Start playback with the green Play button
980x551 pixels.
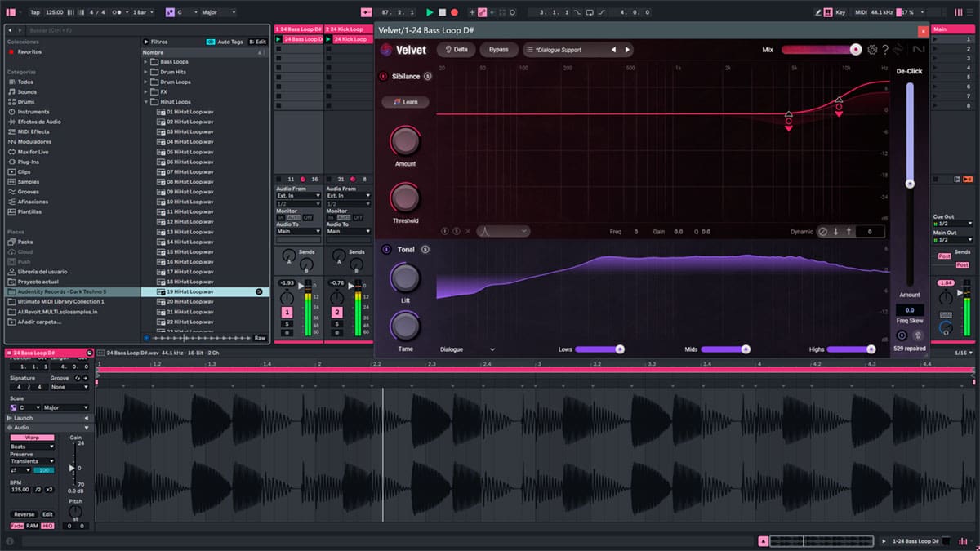coord(430,12)
